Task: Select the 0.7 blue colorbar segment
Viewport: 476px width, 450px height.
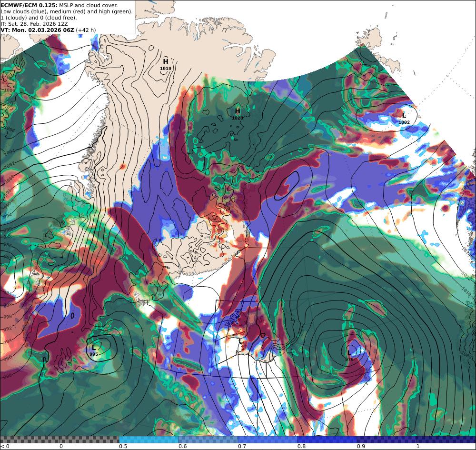Action: (x=268, y=440)
